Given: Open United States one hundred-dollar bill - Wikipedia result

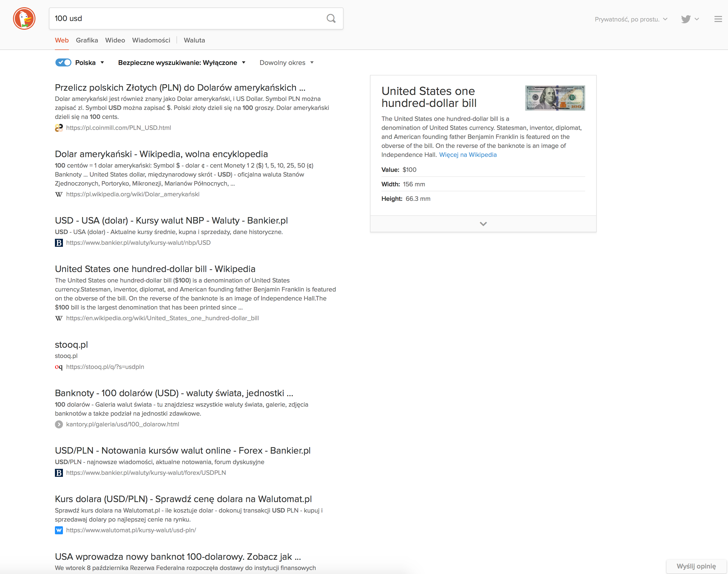Looking at the screenshot, I should (155, 269).
